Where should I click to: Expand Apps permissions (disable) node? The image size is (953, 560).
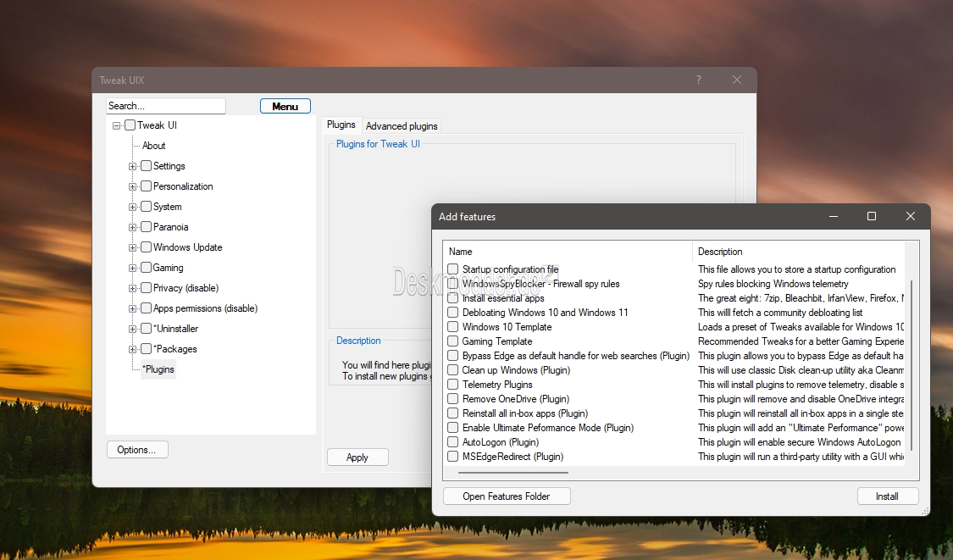132,309
